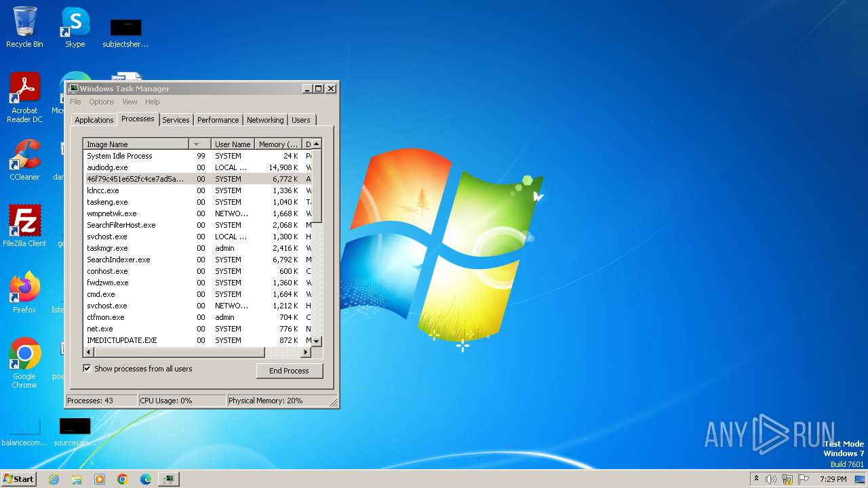This screenshot has width=868, height=488.
Task: Switch to the Users tab
Action: (x=301, y=120)
